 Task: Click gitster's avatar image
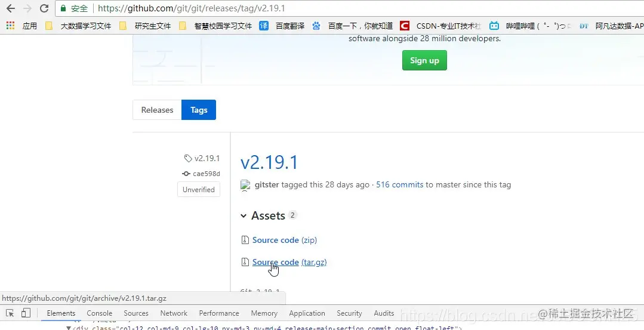point(245,185)
